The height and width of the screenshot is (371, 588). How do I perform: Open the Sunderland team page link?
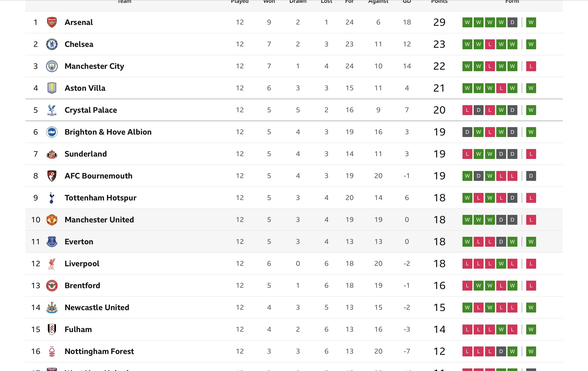tap(86, 154)
